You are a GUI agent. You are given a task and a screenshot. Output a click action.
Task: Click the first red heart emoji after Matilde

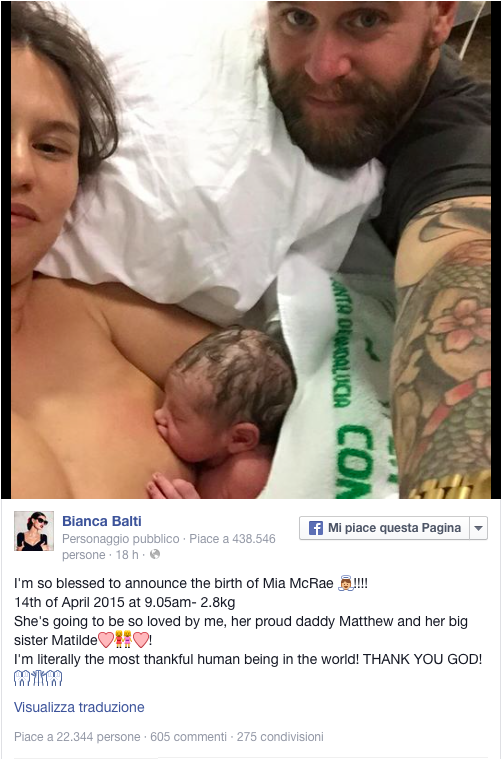(106, 640)
